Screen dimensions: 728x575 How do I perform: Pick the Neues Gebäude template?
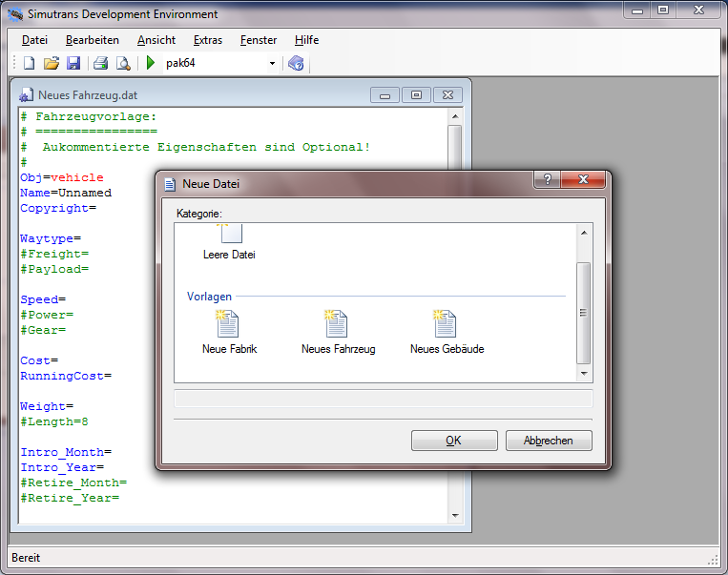point(447,326)
